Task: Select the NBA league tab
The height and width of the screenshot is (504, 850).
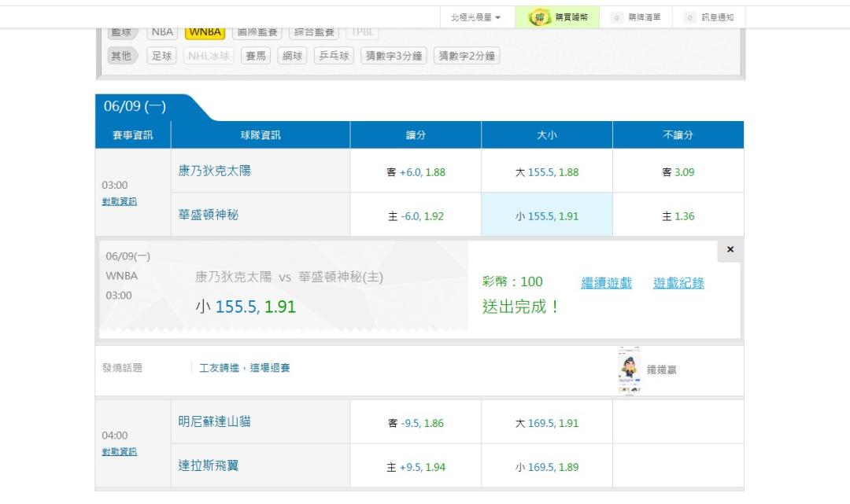Action: 162,32
